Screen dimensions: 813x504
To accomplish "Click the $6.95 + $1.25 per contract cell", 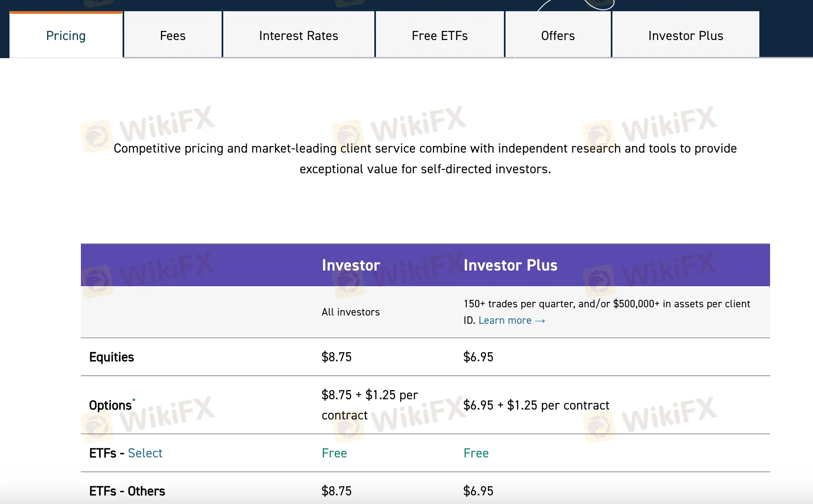I will (x=536, y=405).
